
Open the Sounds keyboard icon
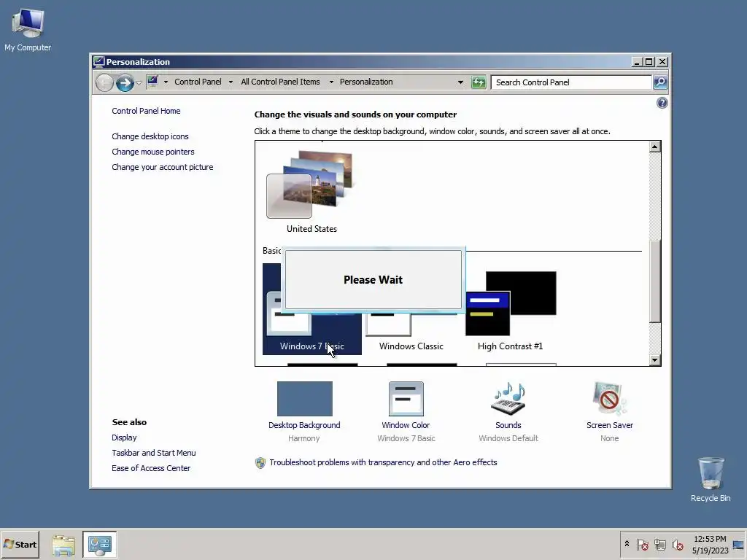coord(508,399)
